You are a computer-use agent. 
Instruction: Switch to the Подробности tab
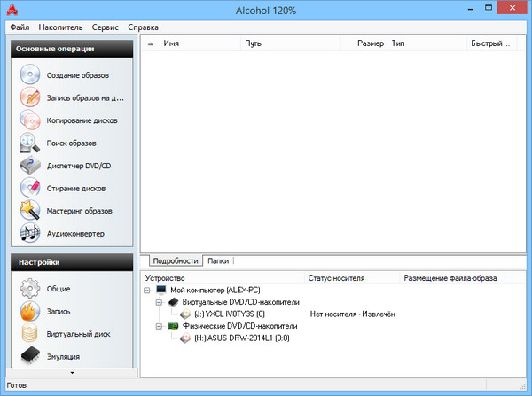(x=175, y=261)
